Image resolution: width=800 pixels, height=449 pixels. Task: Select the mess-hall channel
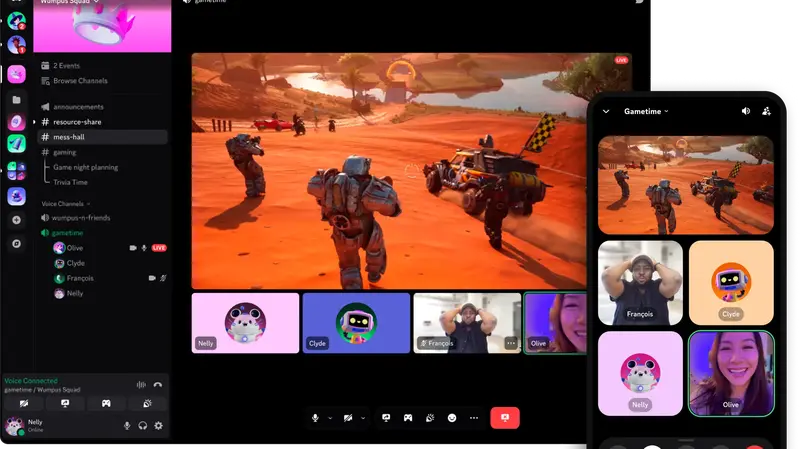103,137
